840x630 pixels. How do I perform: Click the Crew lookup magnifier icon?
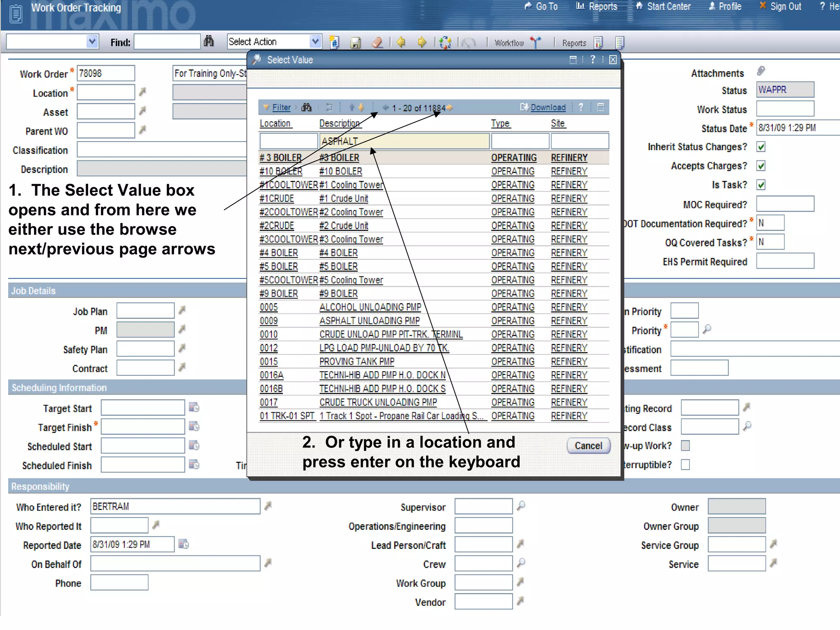coord(521,563)
